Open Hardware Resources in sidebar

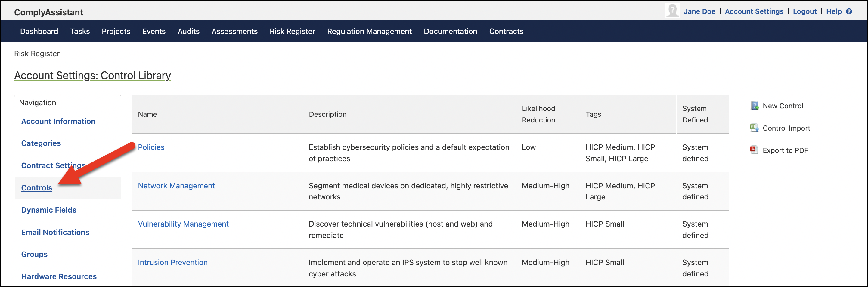59,276
